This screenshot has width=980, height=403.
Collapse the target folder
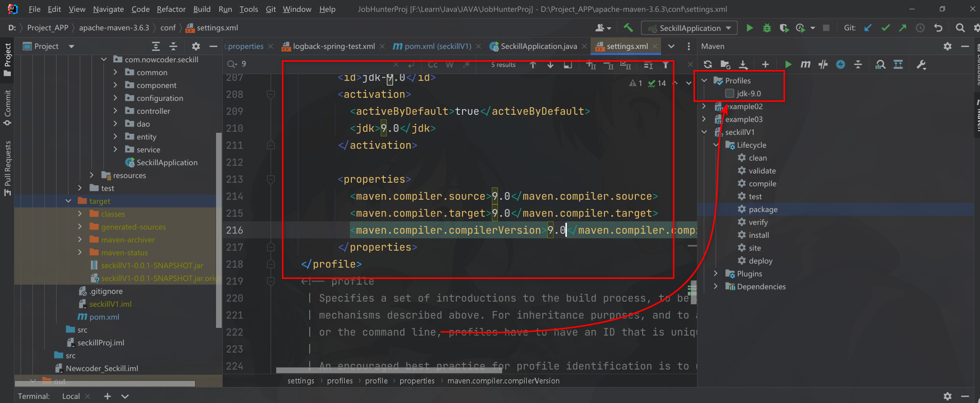point(68,201)
